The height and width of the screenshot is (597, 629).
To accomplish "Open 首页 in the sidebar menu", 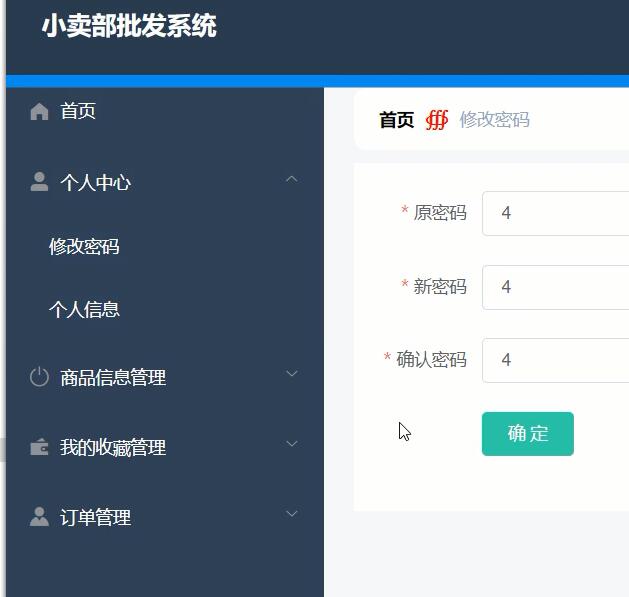I will tap(78, 111).
